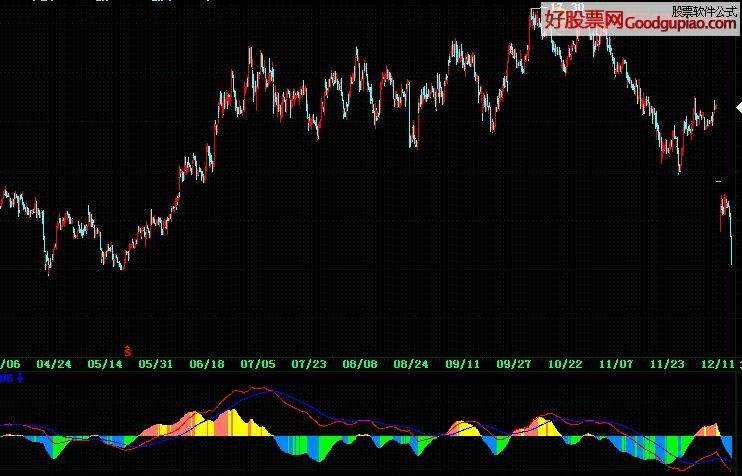Select the 10/22 date label

[x=565, y=364]
